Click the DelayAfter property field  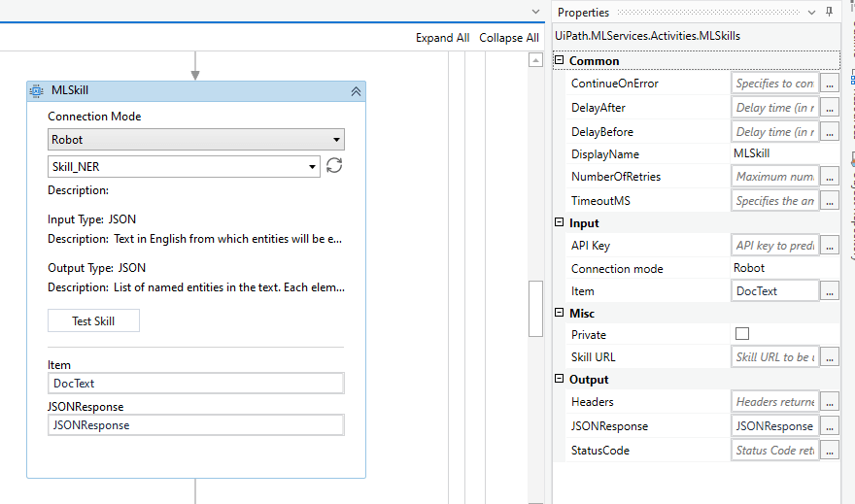click(775, 108)
